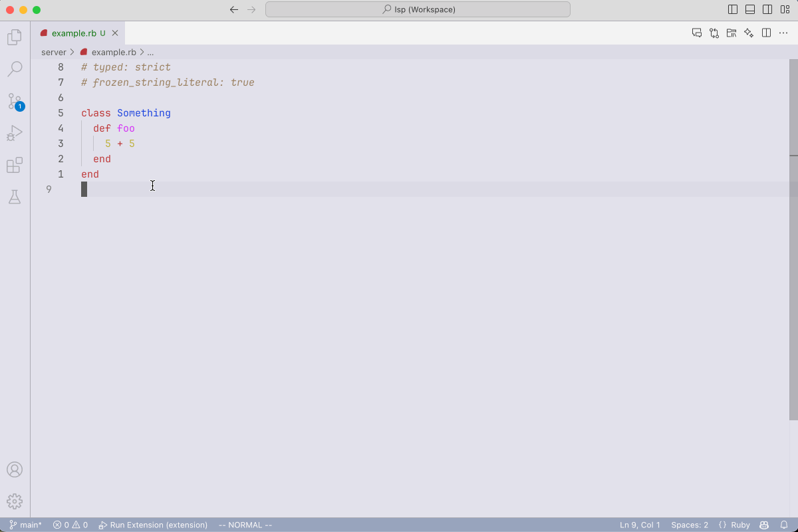Click the editor vertical scrollbar
This screenshot has width=798, height=532.
tap(793, 239)
